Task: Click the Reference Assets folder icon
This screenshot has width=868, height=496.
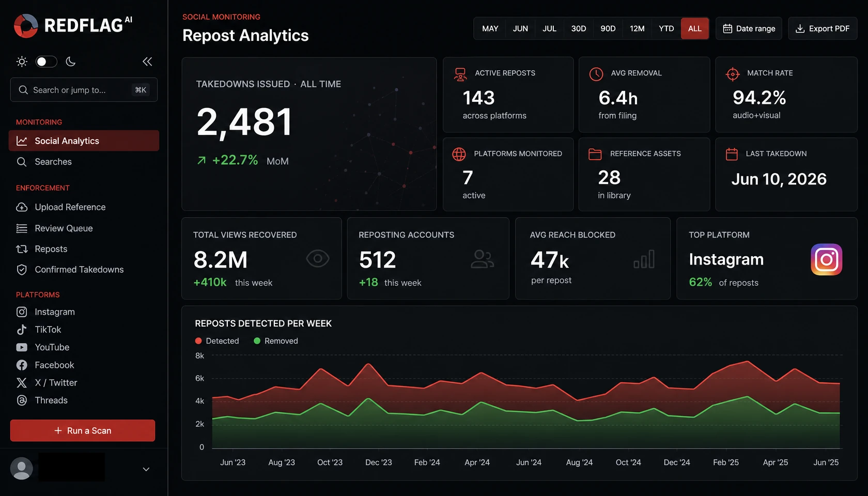Action: 595,154
